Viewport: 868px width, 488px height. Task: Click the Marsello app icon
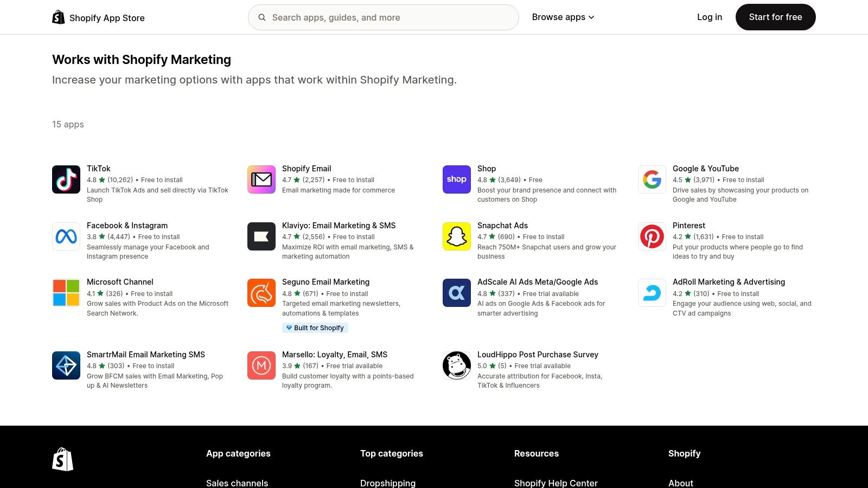click(x=261, y=365)
